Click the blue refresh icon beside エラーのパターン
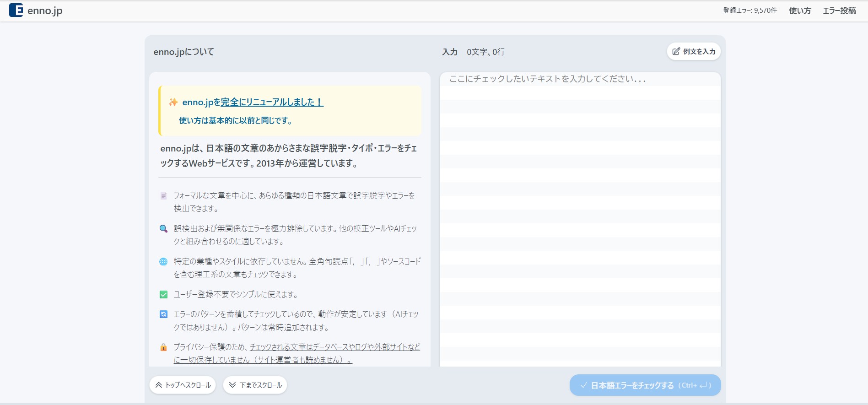The height and width of the screenshot is (405, 868). click(x=163, y=314)
